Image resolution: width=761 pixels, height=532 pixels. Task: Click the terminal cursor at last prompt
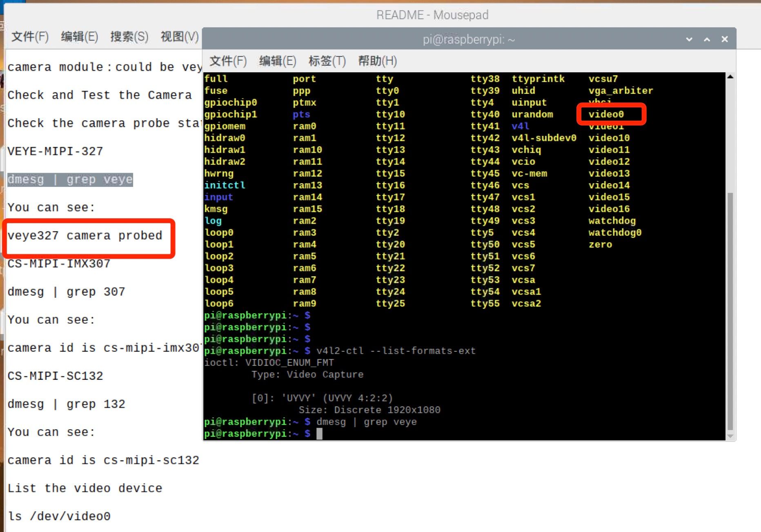click(x=319, y=434)
